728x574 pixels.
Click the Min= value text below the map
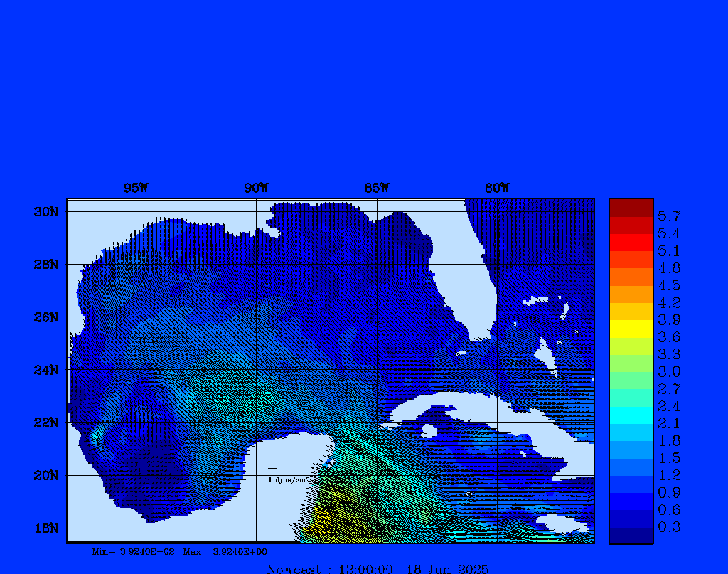(134, 551)
